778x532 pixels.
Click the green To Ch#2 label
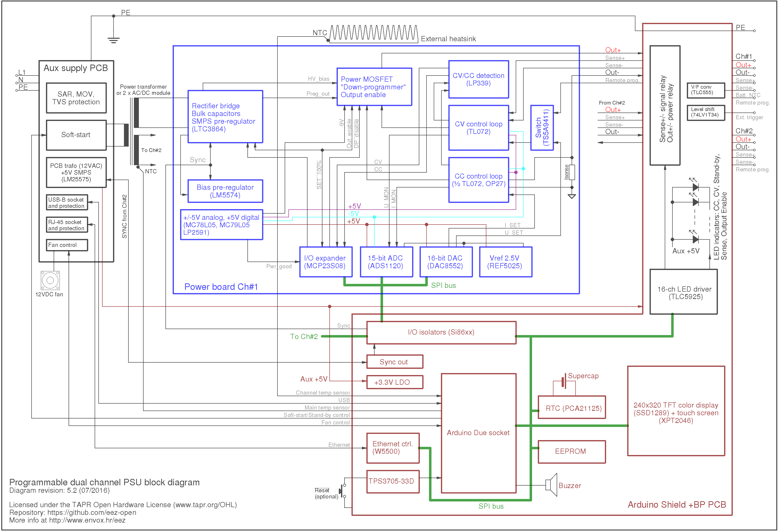pos(304,337)
